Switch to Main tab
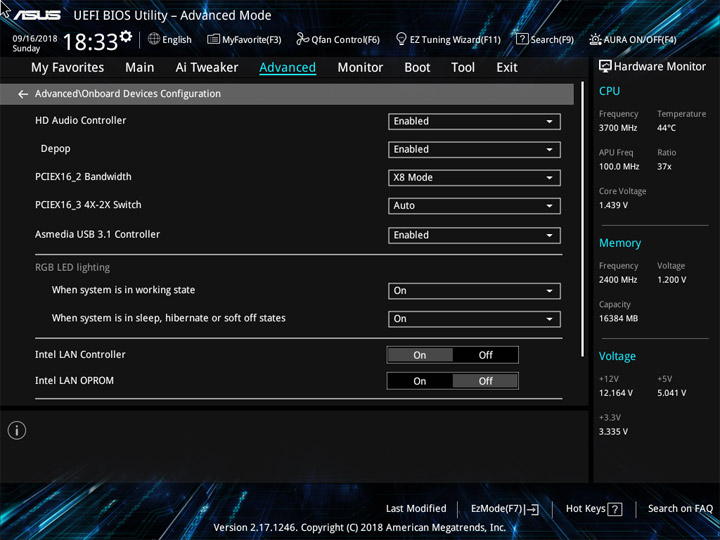The height and width of the screenshot is (540, 720). pyautogui.click(x=140, y=68)
